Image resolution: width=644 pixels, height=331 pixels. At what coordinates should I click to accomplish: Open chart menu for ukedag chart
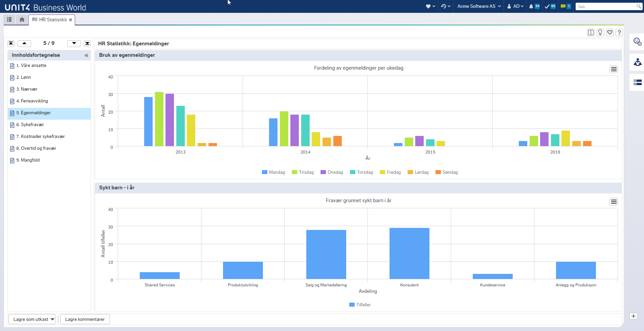click(614, 69)
